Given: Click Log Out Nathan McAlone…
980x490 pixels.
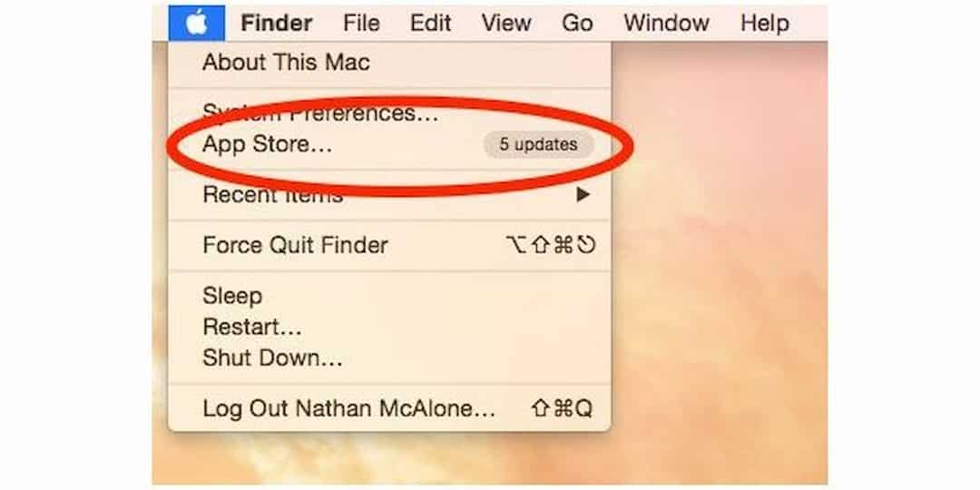Looking at the screenshot, I should tap(389, 408).
